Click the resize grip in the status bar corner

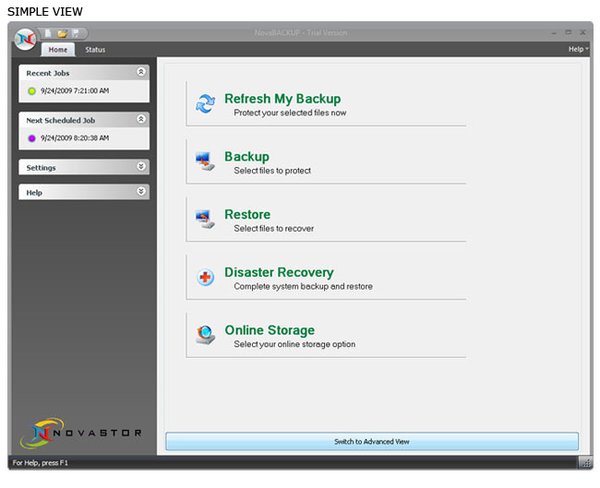pos(585,463)
